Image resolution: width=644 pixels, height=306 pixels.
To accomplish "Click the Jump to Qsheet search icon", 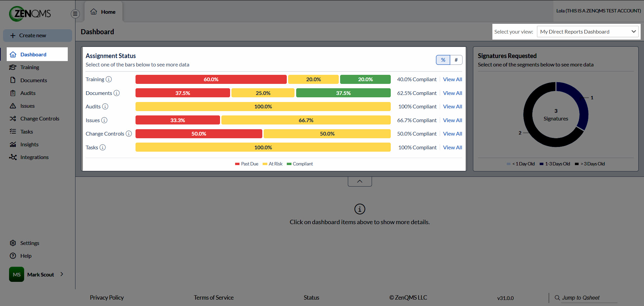I will 557,298.
